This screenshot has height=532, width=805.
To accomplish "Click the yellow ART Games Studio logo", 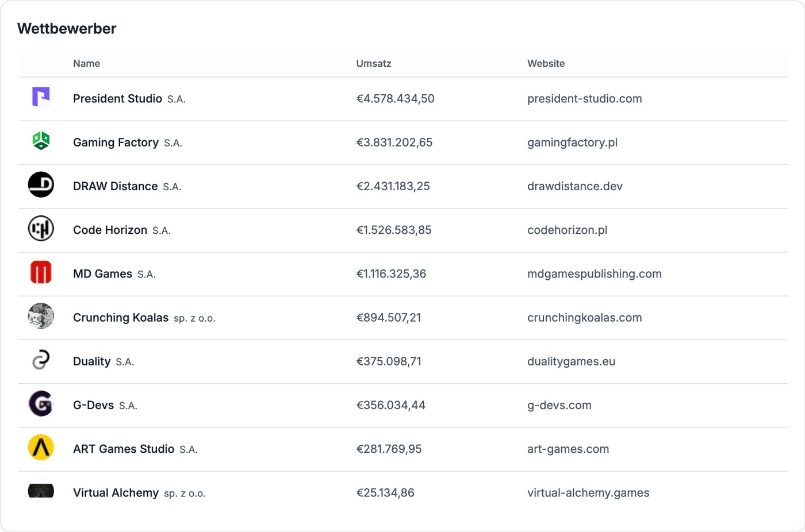I will tap(41, 448).
